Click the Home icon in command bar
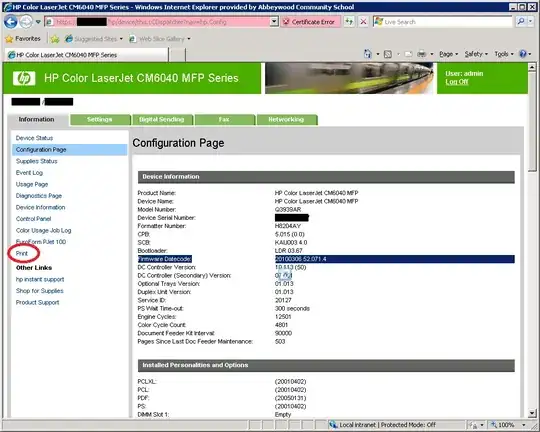This screenshot has height=432, width=540. click(368, 54)
